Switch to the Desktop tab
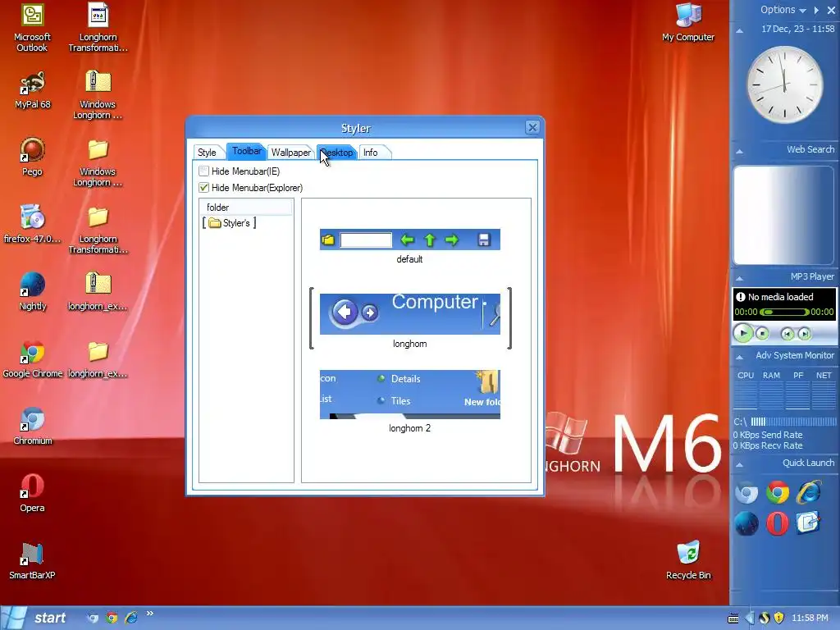This screenshot has height=630, width=840. pos(337,153)
